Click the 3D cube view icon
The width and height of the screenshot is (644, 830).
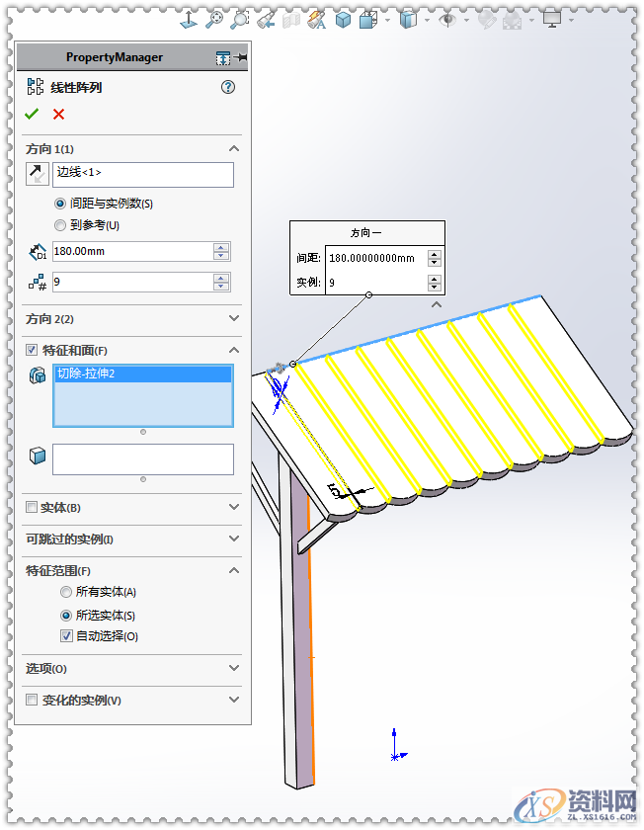343,20
